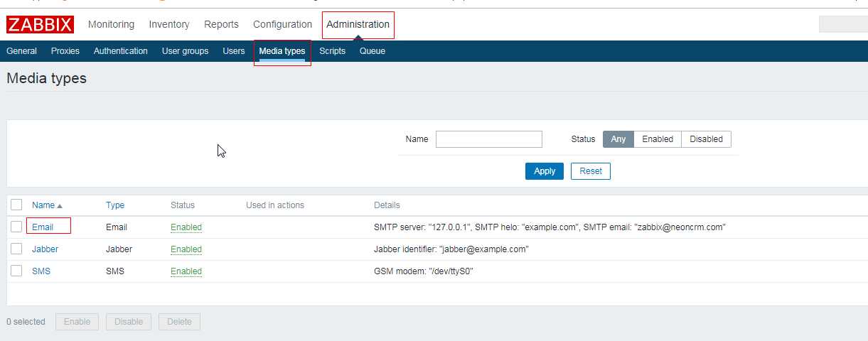Screen dimensions: 868x341
Task: Click the Disable button below the table
Action: point(129,322)
